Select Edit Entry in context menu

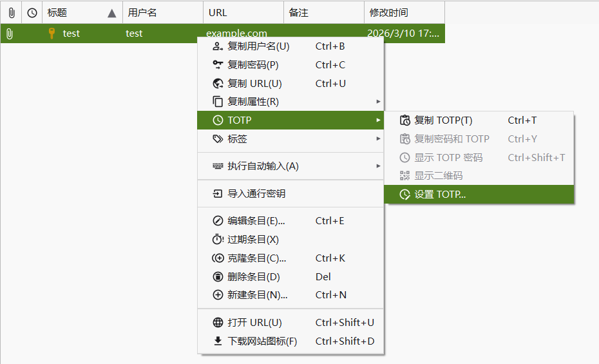tap(256, 221)
